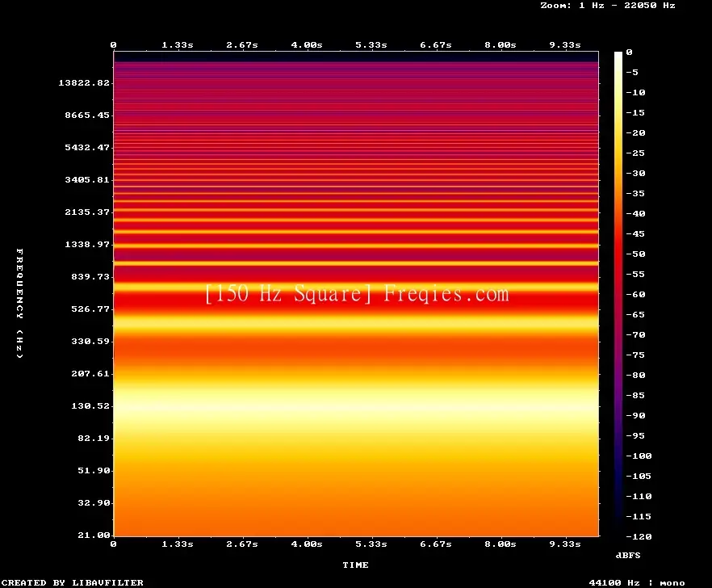
Task: Click the -105 dBFS scale value
Action: tap(639, 476)
